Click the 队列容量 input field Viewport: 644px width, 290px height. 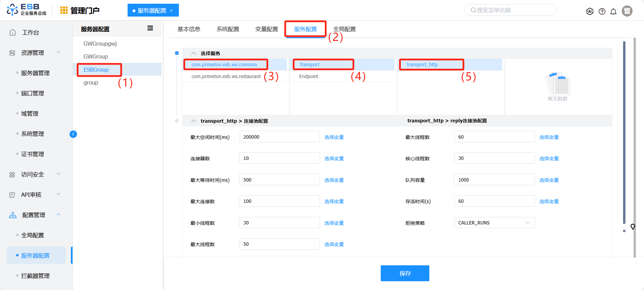(494, 180)
